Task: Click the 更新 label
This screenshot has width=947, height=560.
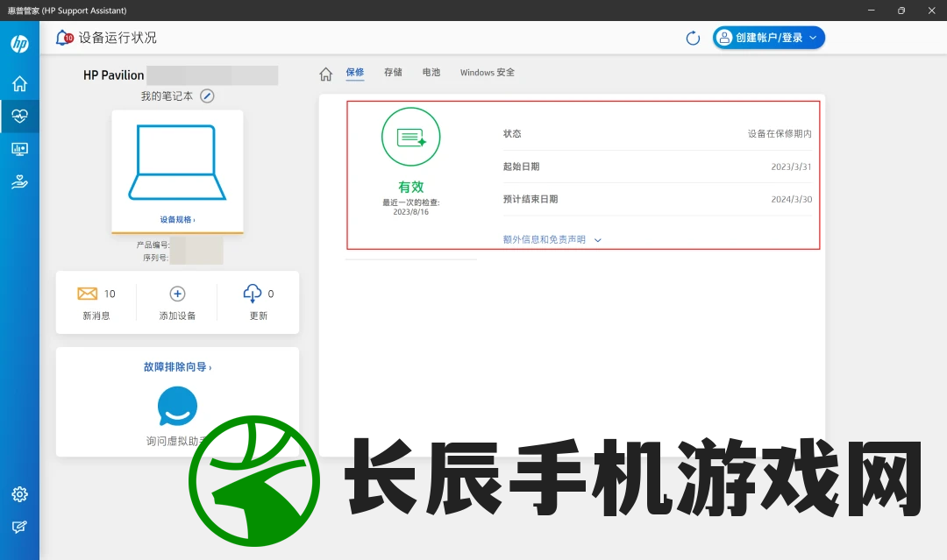Action: (259, 315)
